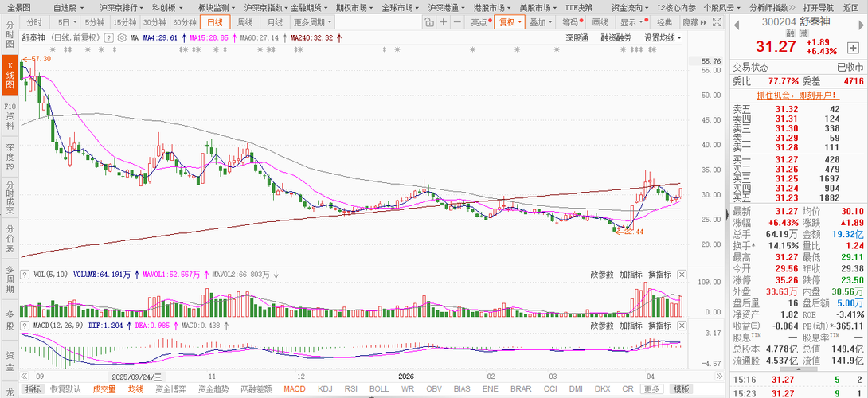This screenshot has width=868, height=398.
Task: Click the 卖一 31.28 ask price row
Action: [797, 147]
